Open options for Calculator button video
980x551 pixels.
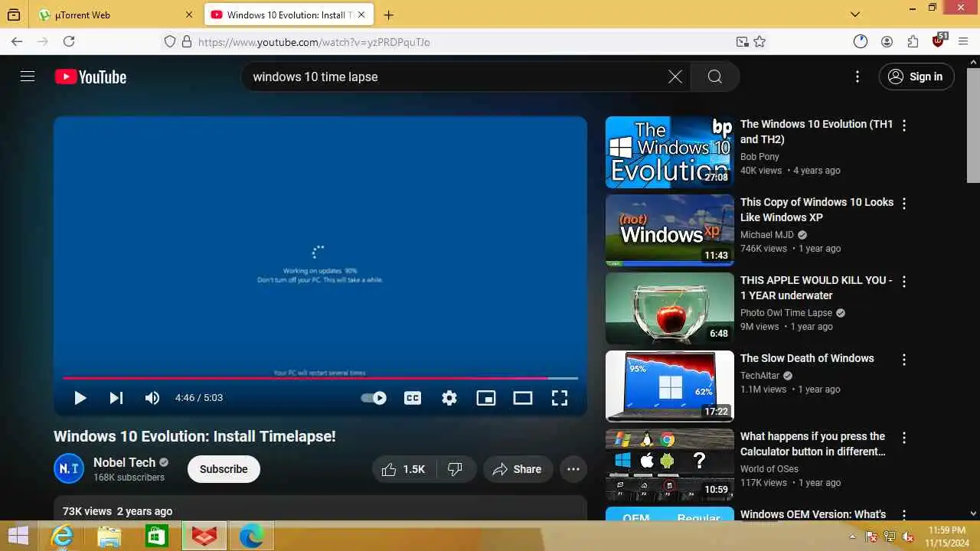(x=904, y=438)
